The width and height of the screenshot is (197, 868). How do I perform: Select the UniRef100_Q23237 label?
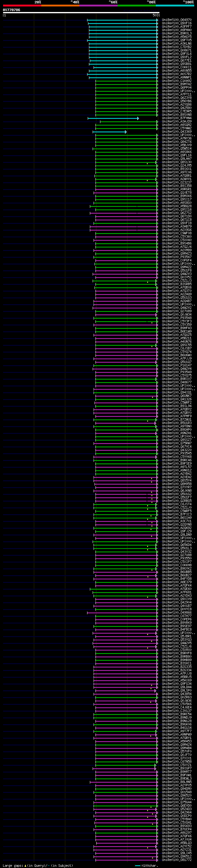(177, 183)
